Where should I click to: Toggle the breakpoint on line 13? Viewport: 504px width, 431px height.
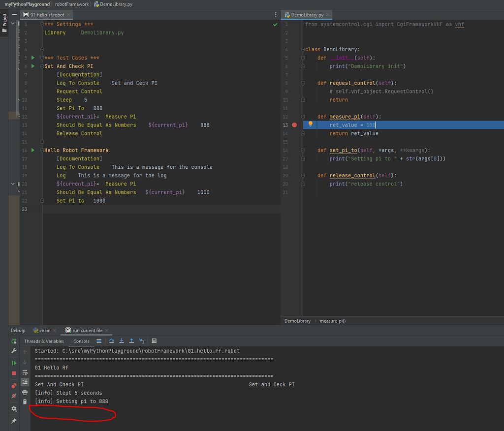[294, 124]
